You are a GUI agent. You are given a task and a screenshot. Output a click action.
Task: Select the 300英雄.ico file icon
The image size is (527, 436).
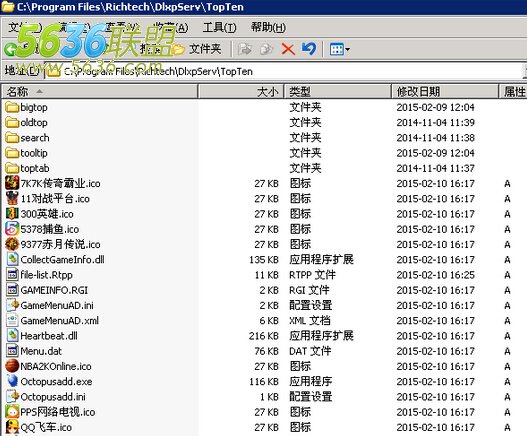tap(12, 214)
